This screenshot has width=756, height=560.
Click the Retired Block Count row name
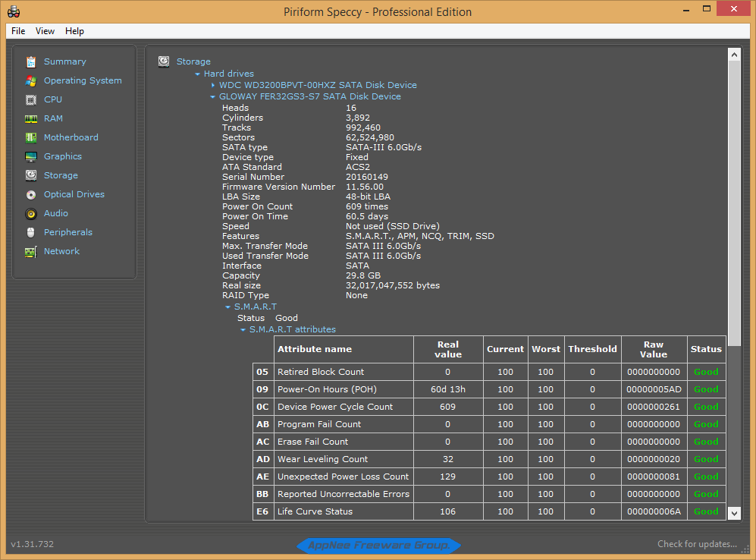pos(321,372)
